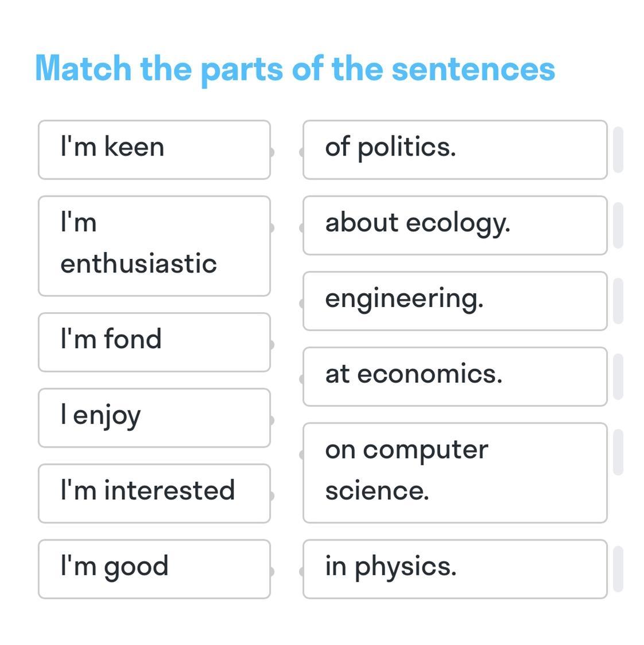Click the "I'm fond" card
This screenshot has height=645, width=644.
pyautogui.click(x=154, y=342)
